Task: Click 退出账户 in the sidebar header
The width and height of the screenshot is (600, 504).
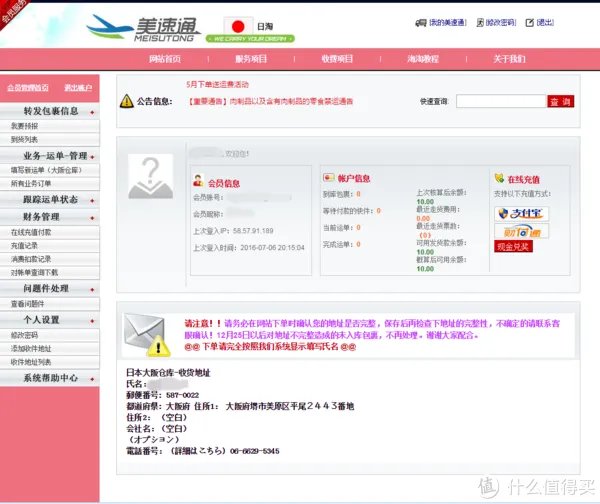Action: (x=78, y=88)
